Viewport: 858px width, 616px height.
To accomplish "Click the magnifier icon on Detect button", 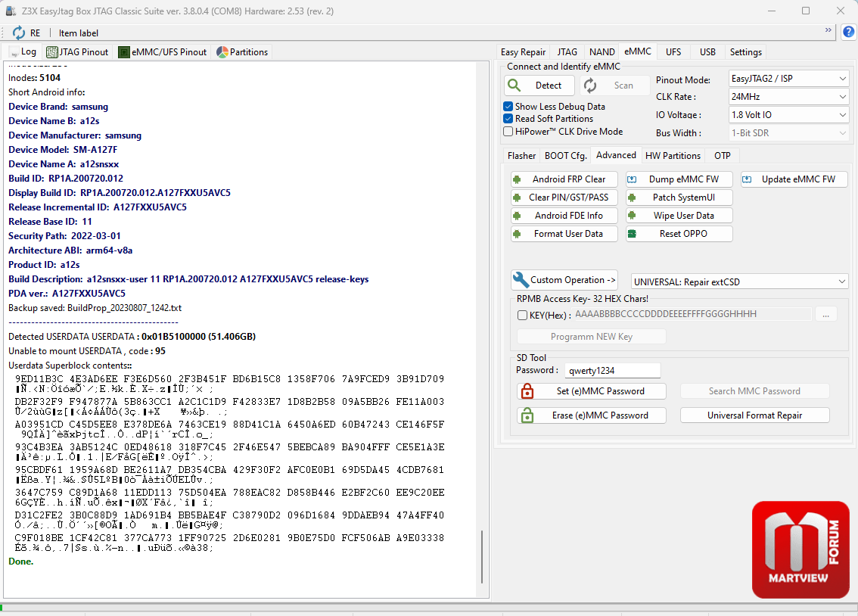I will tap(514, 85).
